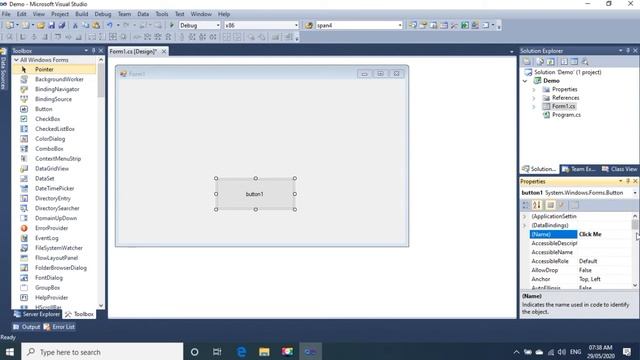This screenshot has width=640, height=360.
Task: Open the x86 platform dropdown
Action: [x=296, y=25]
